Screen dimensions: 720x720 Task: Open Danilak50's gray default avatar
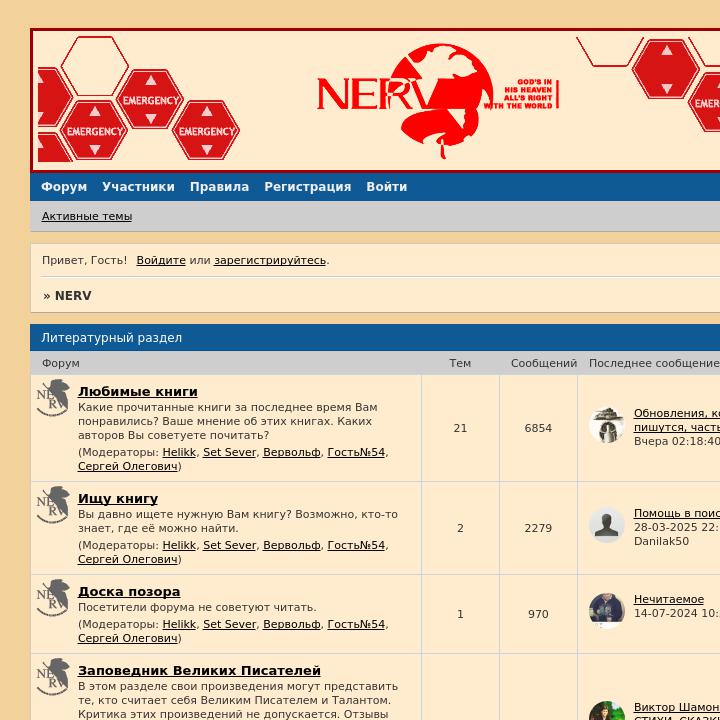click(x=606, y=526)
